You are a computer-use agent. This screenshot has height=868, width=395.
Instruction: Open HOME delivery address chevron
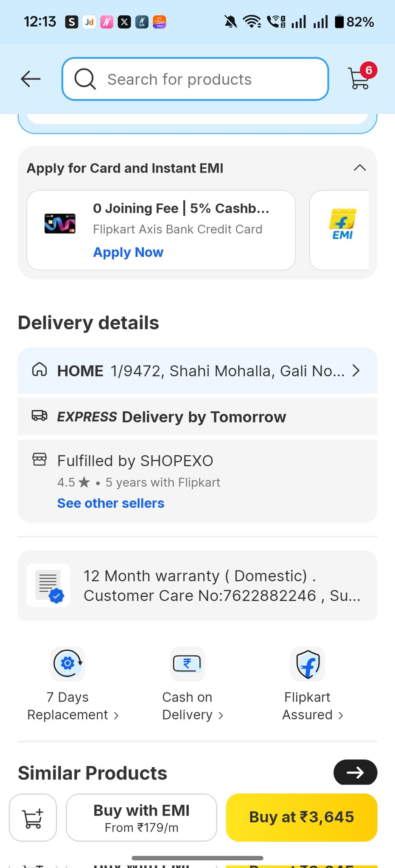(356, 371)
